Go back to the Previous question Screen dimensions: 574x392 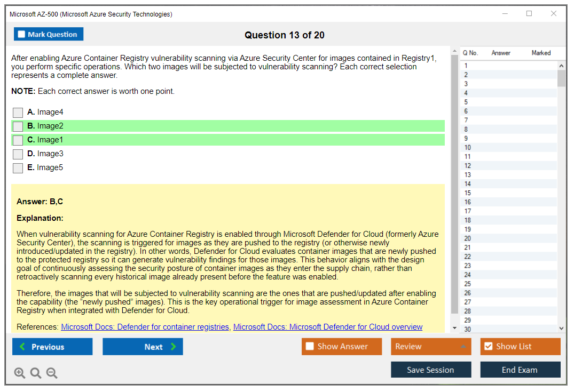pos(52,347)
